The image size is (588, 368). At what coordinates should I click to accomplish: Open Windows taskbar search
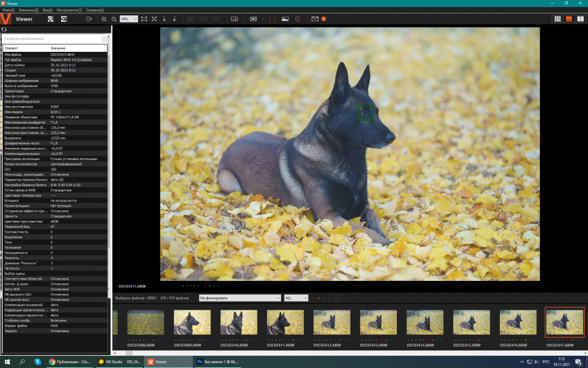(22, 362)
